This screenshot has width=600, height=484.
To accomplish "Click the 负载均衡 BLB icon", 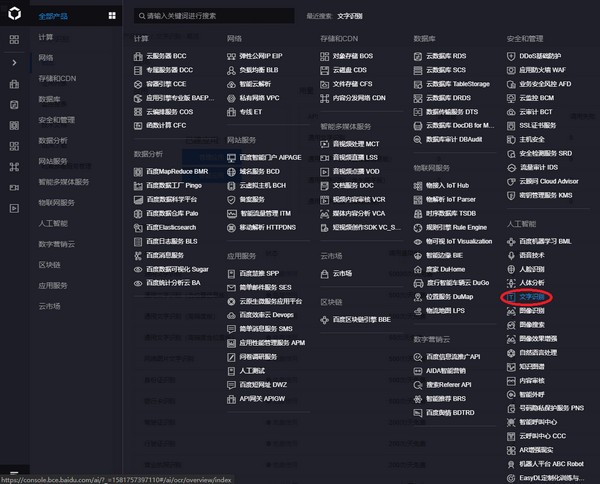I will click(231, 71).
